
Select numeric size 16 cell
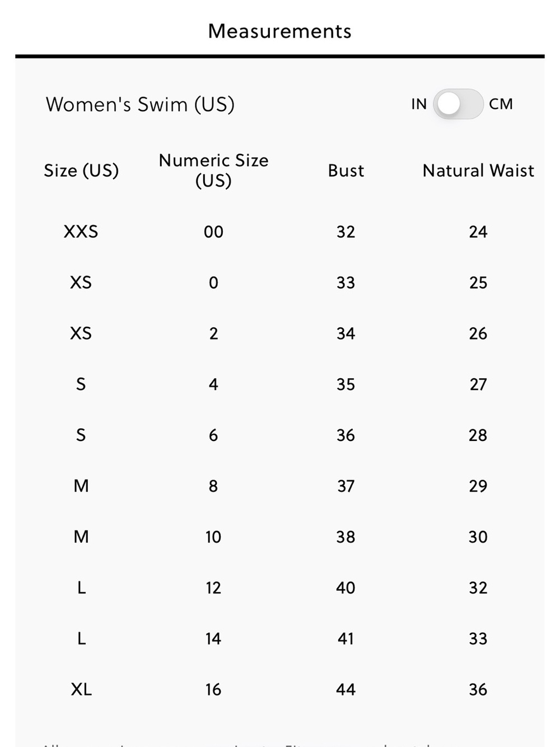tap(213, 689)
